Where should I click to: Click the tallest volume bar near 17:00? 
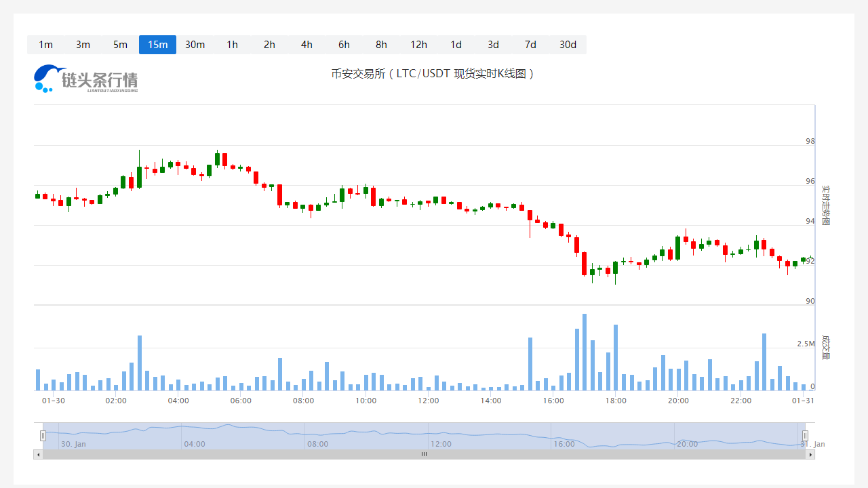(x=585, y=352)
